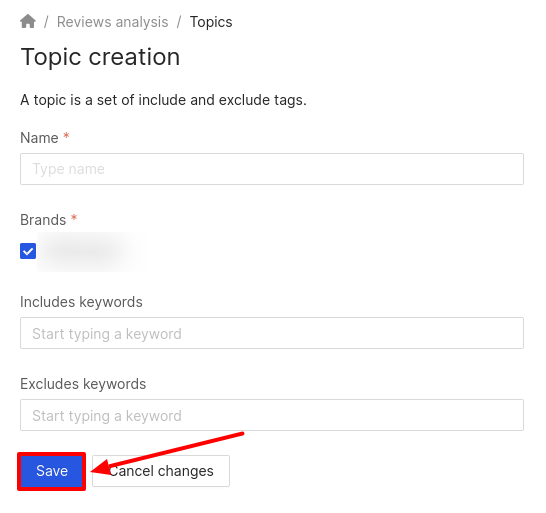546x513 pixels.
Task: Click the Includes keywords label
Action: (81, 302)
